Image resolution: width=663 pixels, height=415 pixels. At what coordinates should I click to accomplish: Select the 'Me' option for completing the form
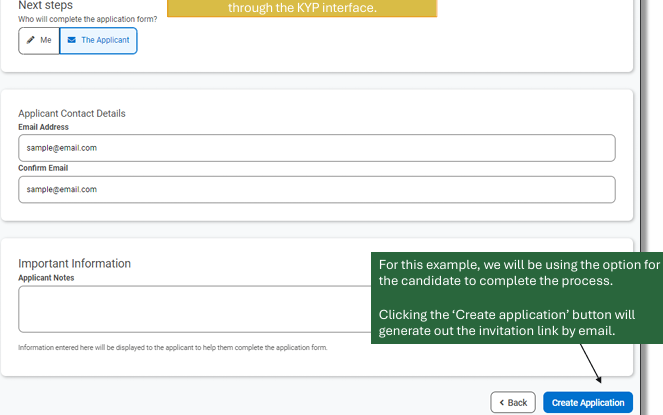pyautogui.click(x=39, y=41)
